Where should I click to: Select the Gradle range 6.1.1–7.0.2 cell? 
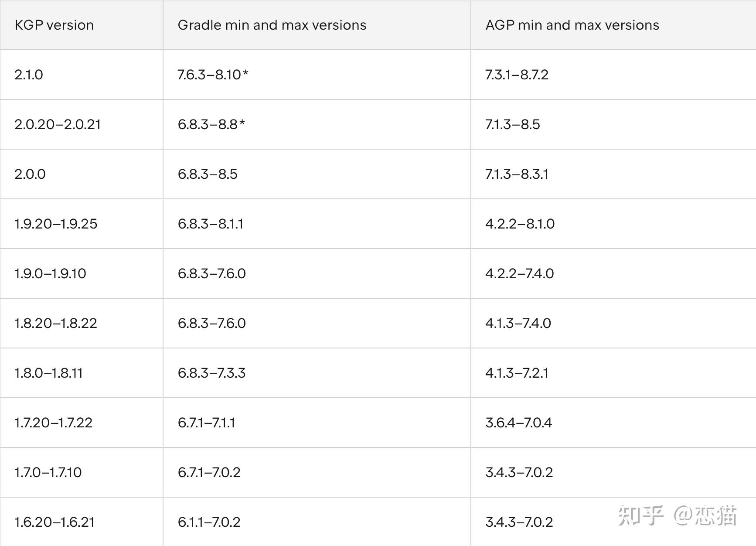click(x=209, y=522)
